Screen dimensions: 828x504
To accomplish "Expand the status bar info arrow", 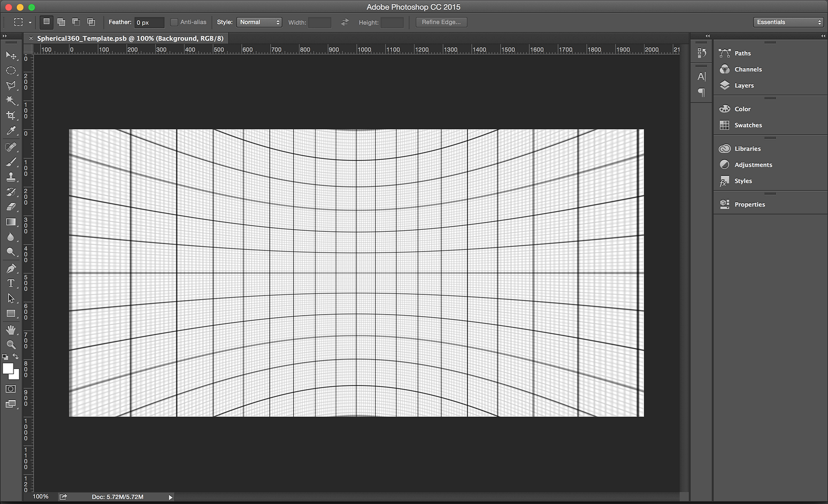I will pos(170,497).
